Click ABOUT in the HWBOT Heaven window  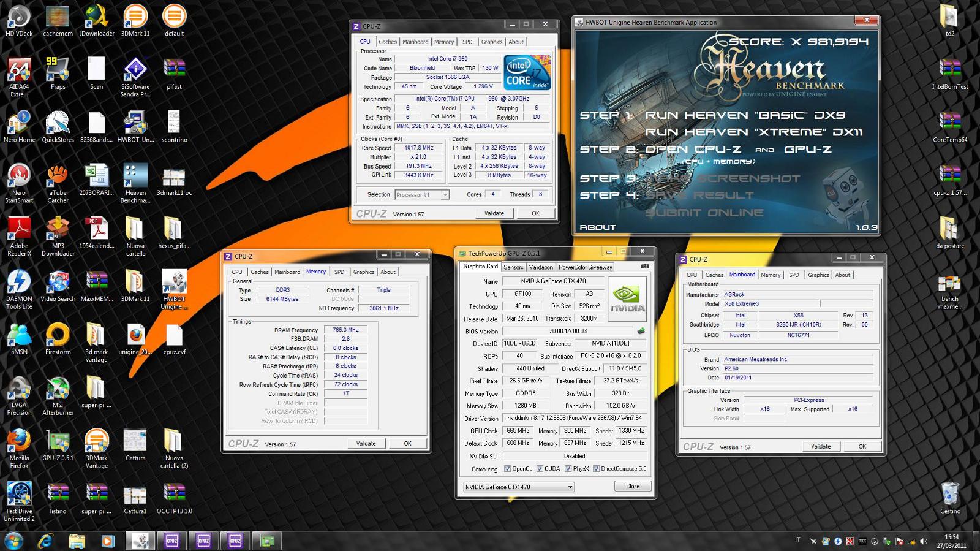point(598,227)
